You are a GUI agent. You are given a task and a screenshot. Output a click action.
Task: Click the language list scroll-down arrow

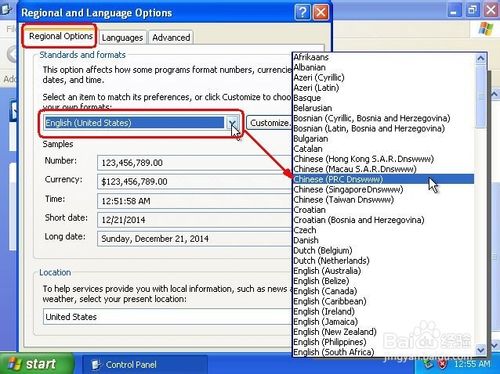tap(480, 350)
